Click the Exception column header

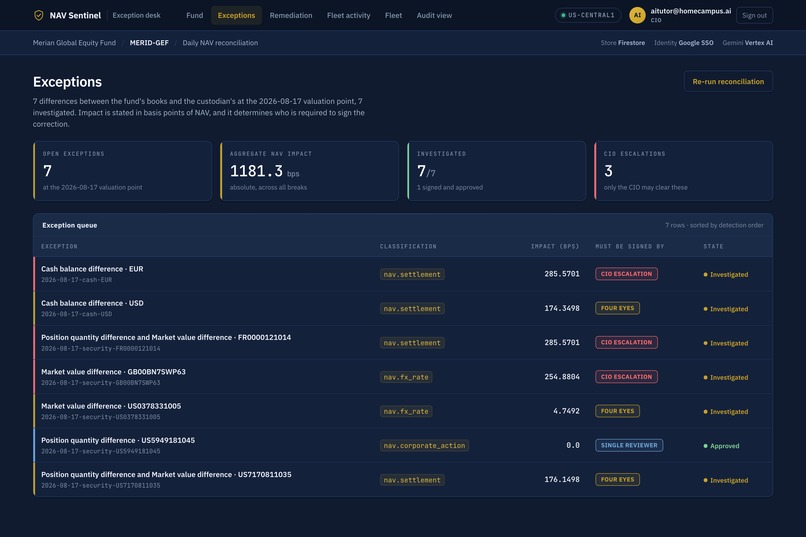coord(59,247)
